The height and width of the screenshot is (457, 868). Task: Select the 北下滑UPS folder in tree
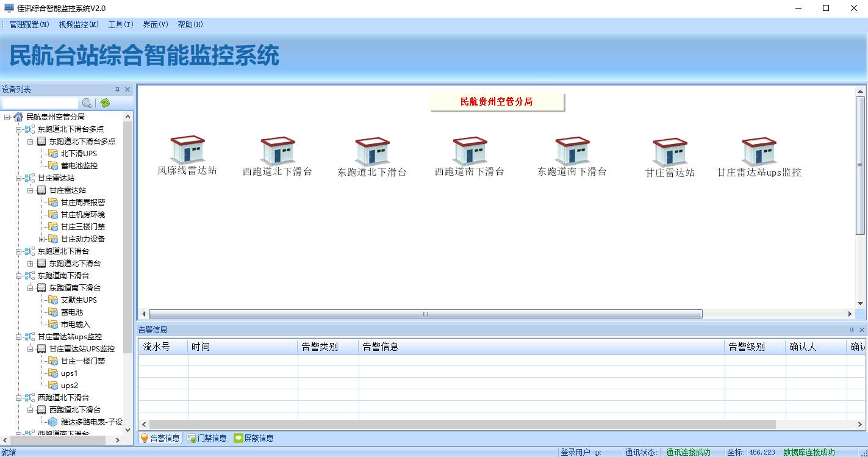[x=78, y=153]
